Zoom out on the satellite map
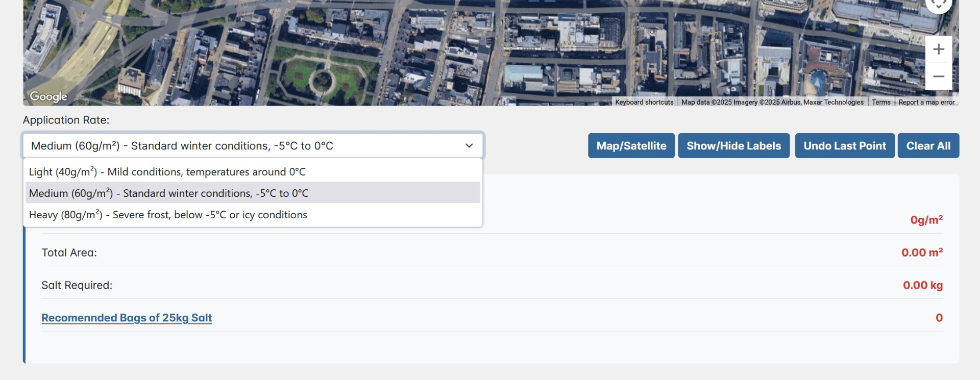 click(x=938, y=77)
